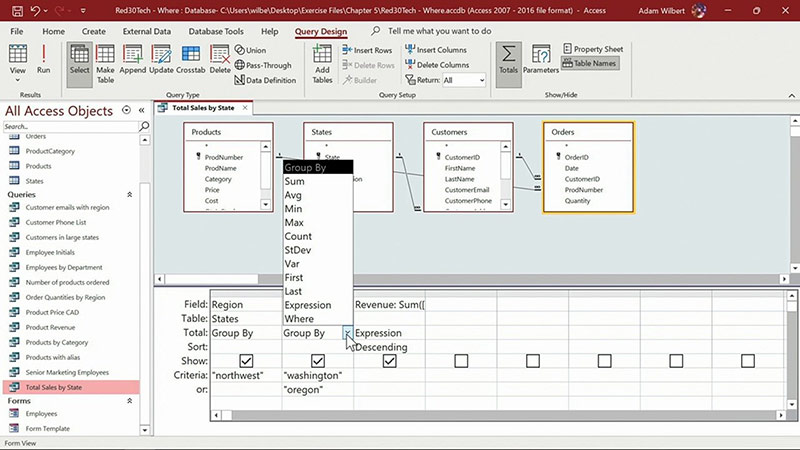800x450 pixels.
Task: Click Delete Columns in Query Setup
Action: 437,65
